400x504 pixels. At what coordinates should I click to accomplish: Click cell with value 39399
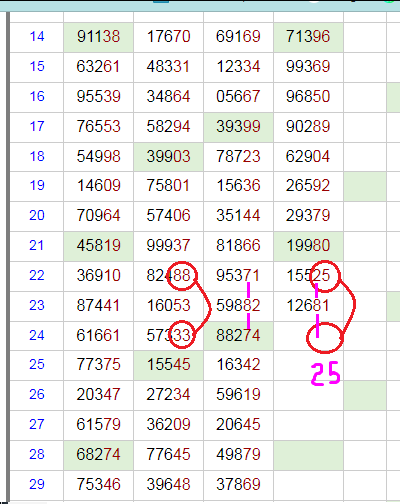[238, 127]
